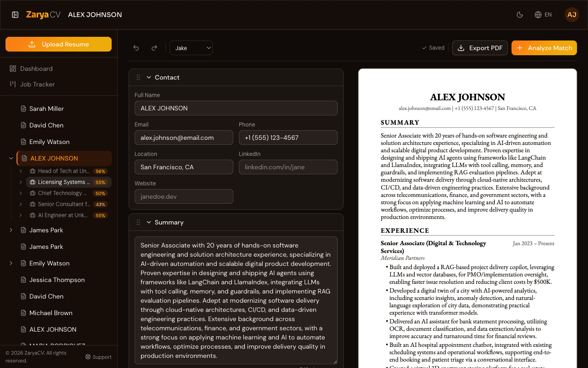Image resolution: width=588 pixels, height=368 pixels.
Task: Toggle dark mode with the moon icon
Action: [x=520, y=14]
